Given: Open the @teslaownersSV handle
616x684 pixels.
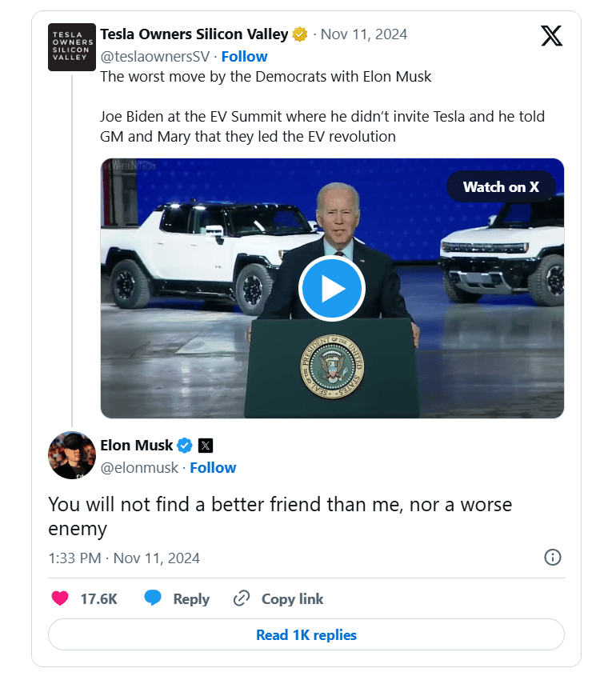Looking at the screenshot, I should click(x=154, y=56).
